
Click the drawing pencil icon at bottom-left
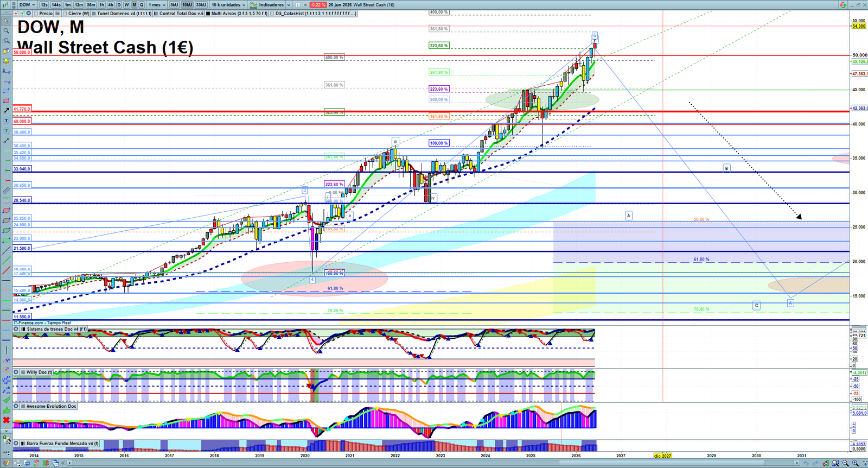[x=6, y=463]
